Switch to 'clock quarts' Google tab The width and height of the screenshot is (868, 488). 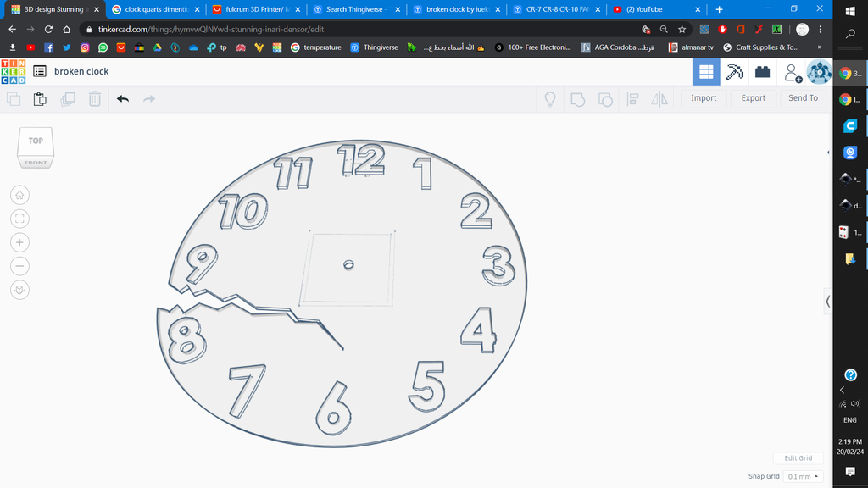pos(155,9)
